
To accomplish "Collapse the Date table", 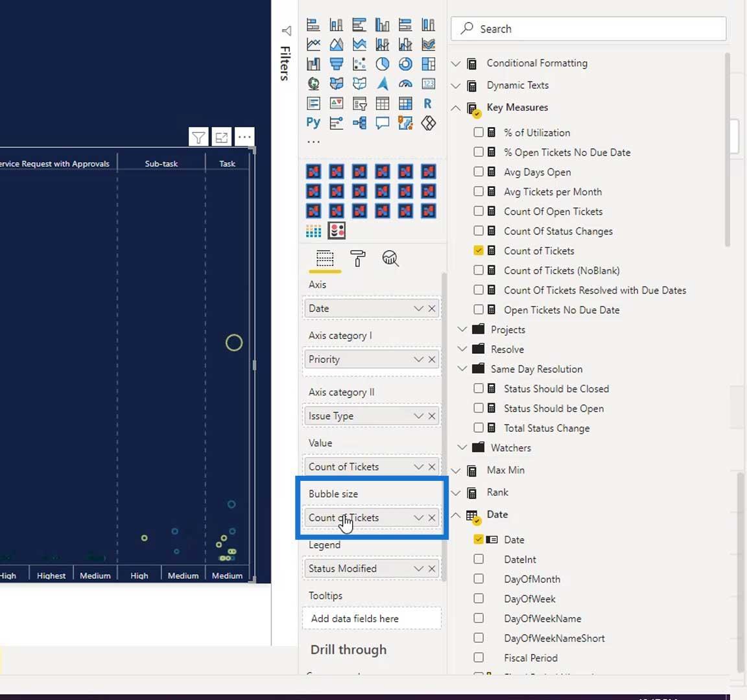I will pyautogui.click(x=456, y=515).
